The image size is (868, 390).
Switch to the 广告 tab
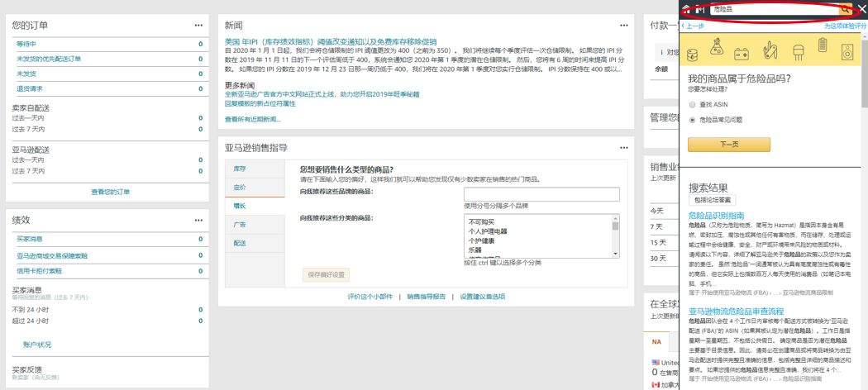click(x=240, y=224)
